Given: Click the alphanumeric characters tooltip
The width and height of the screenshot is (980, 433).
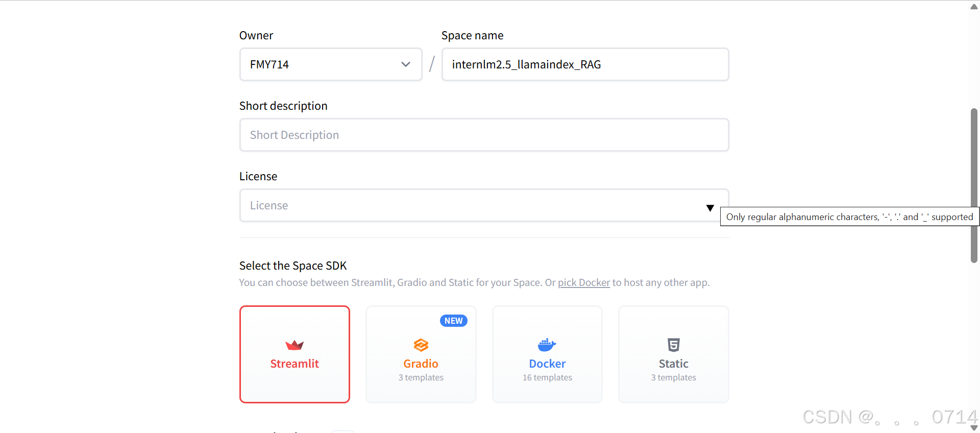Looking at the screenshot, I should coord(850,216).
